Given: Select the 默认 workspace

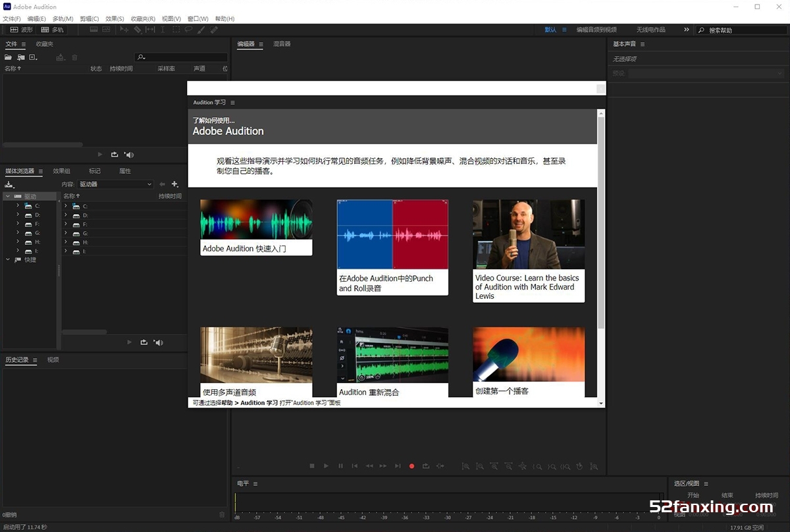Looking at the screenshot, I should [550, 30].
